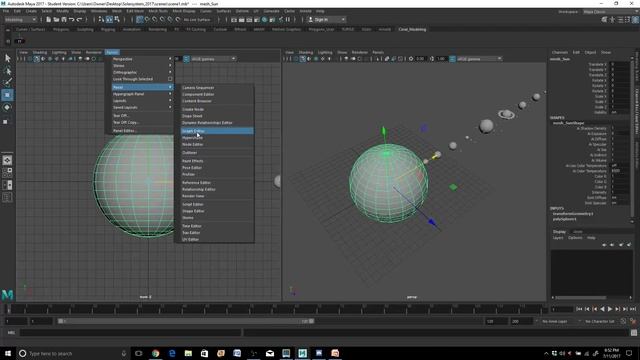The image size is (640, 360).
Task: Expand the Orthographic submenu
Action: (142, 73)
